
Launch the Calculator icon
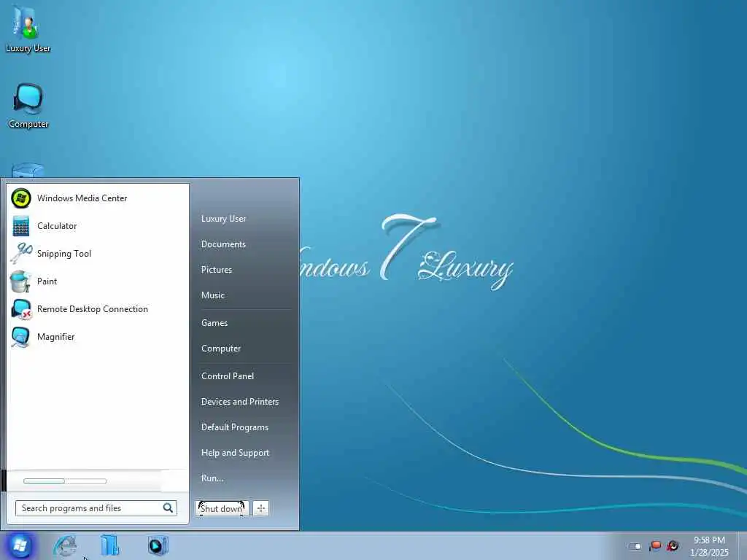[21, 226]
